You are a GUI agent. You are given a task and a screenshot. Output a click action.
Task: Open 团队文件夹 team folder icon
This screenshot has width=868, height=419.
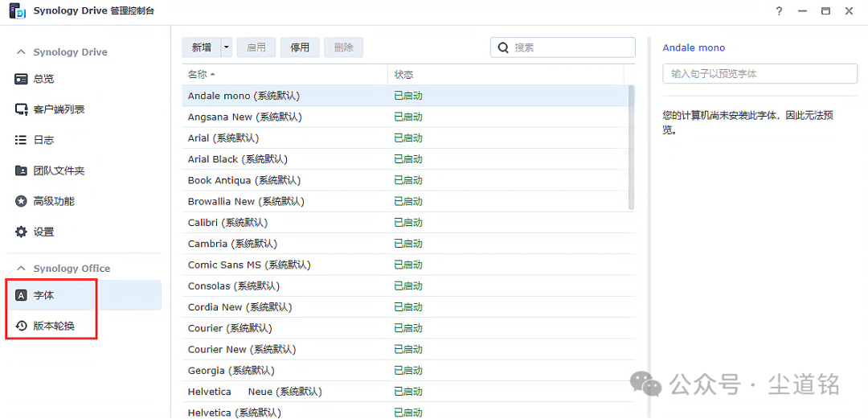22,170
